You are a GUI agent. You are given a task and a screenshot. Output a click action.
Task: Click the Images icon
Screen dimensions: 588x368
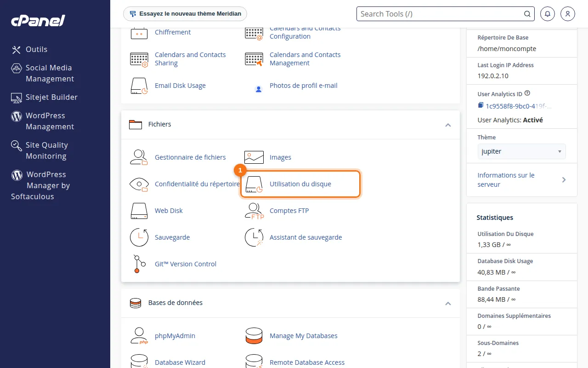pyautogui.click(x=254, y=157)
